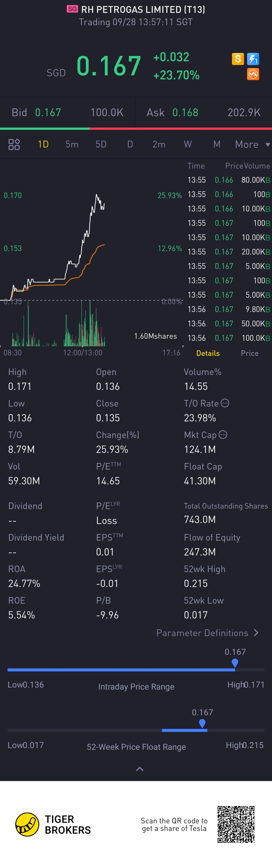
Task: Tap the 52wk Low 0.017 value
Action: pos(196,615)
